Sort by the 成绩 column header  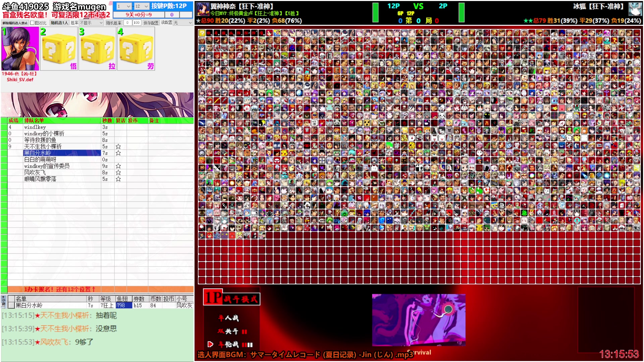15,120
